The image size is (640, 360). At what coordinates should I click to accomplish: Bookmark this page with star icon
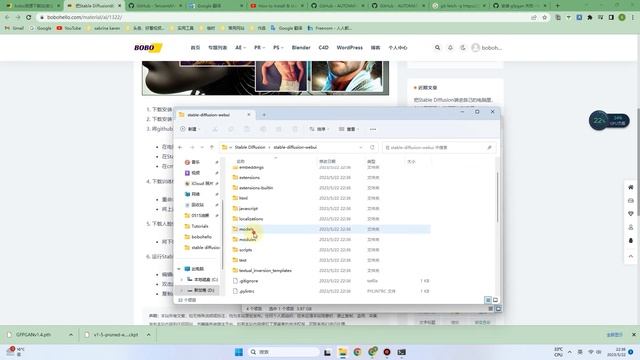[544, 18]
